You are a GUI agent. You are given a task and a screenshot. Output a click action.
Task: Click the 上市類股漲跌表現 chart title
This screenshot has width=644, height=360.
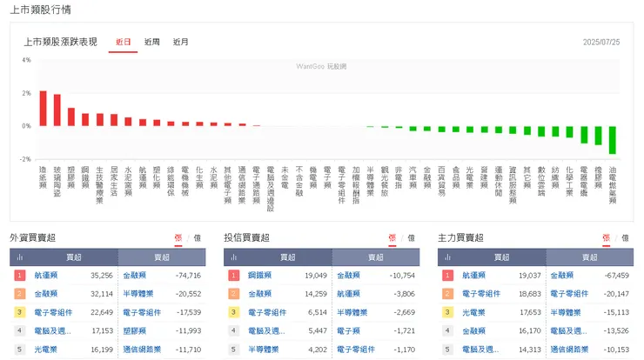coord(61,42)
